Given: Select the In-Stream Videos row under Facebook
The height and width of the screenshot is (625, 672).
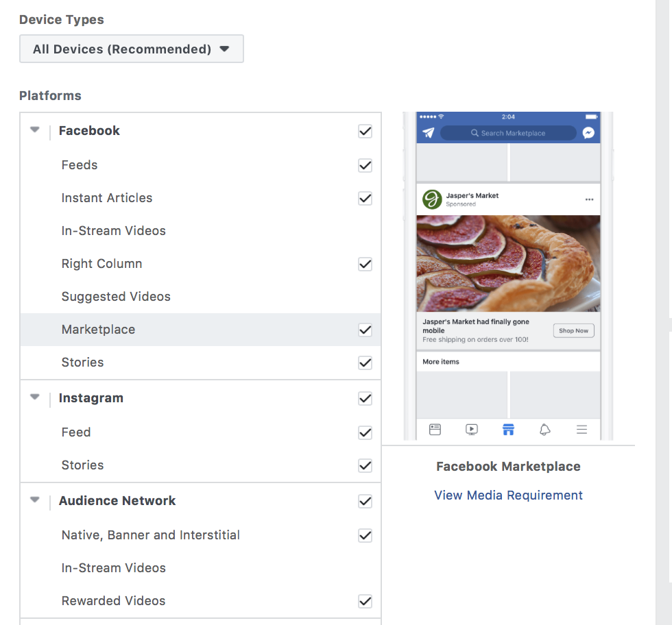Looking at the screenshot, I should (x=114, y=231).
